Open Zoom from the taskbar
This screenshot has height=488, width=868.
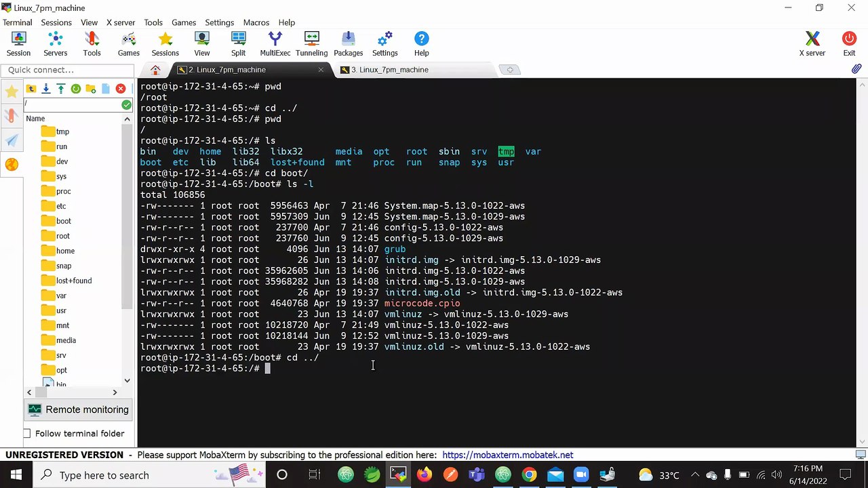(x=581, y=475)
